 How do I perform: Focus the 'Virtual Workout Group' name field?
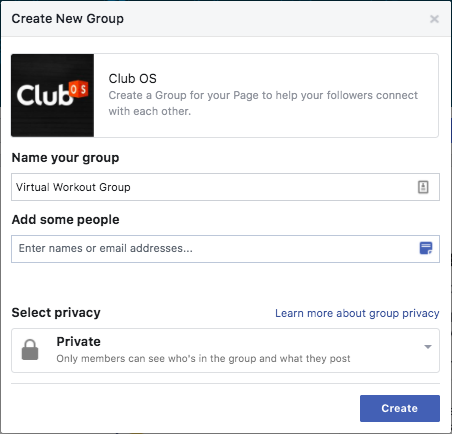point(225,187)
